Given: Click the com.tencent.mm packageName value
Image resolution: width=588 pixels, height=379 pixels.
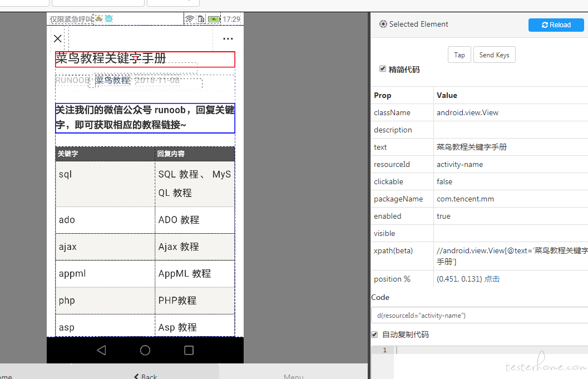Looking at the screenshot, I should [465, 199].
